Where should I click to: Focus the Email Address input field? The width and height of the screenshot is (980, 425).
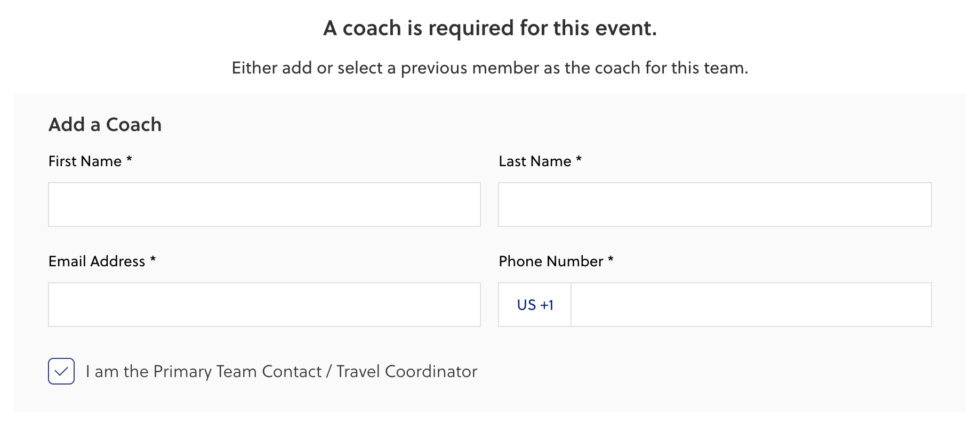[264, 305]
